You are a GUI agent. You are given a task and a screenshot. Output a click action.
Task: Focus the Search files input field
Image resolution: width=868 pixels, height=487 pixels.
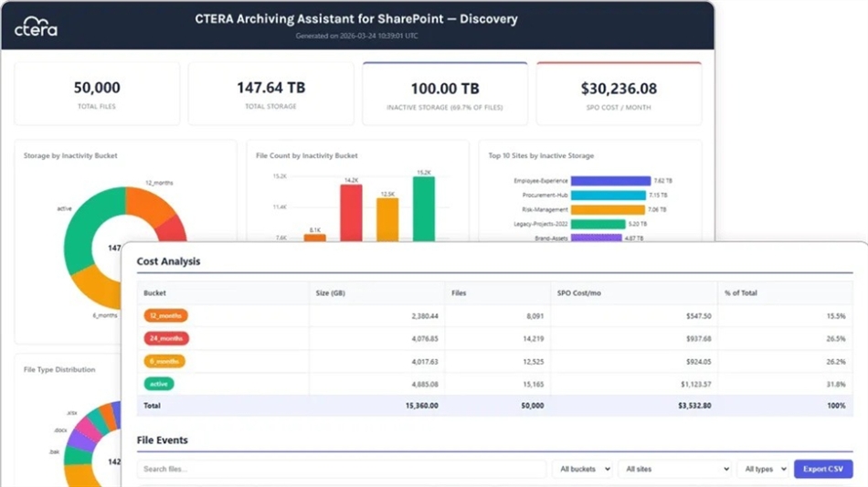pyautogui.click(x=342, y=469)
